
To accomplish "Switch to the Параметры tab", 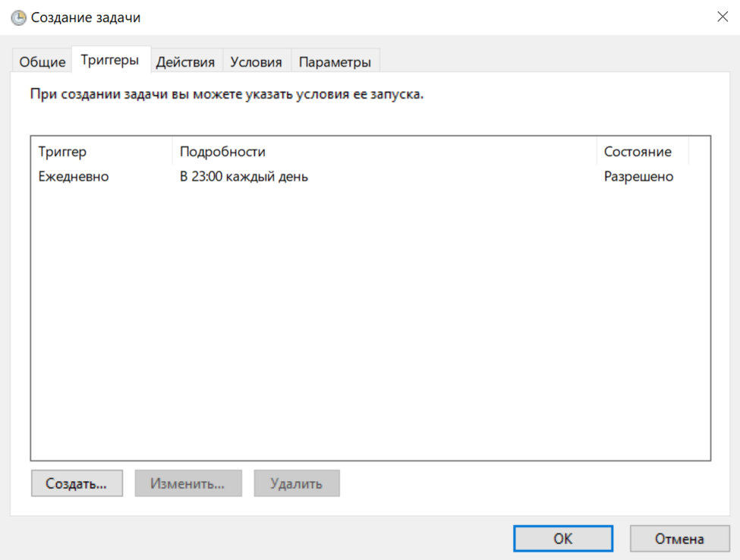I will click(335, 62).
